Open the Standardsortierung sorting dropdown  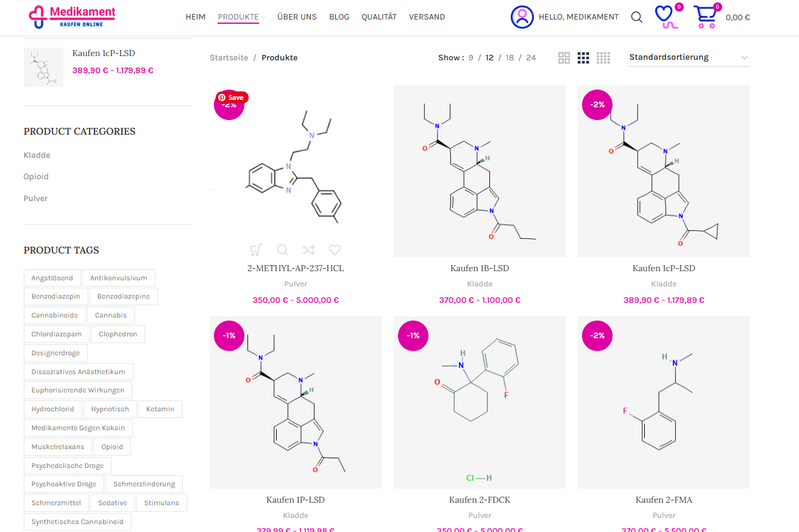tap(689, 57)
